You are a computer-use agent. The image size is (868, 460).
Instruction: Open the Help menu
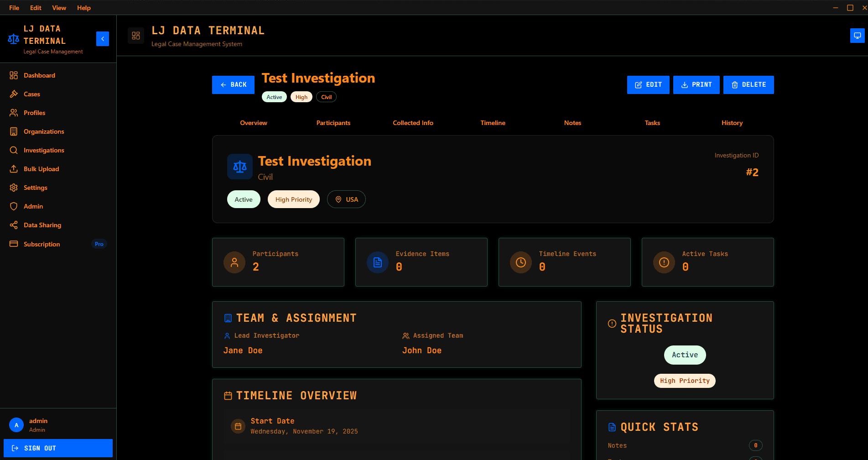pyautogui.click(x=83, y=7)
